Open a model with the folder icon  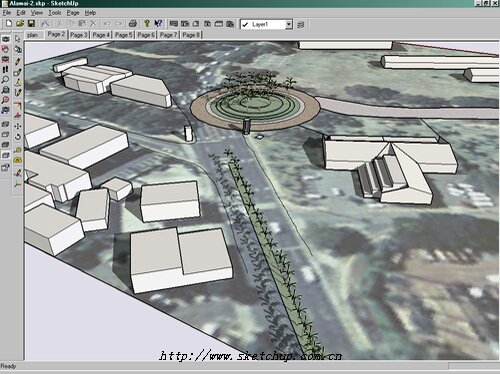click(20, 24)
